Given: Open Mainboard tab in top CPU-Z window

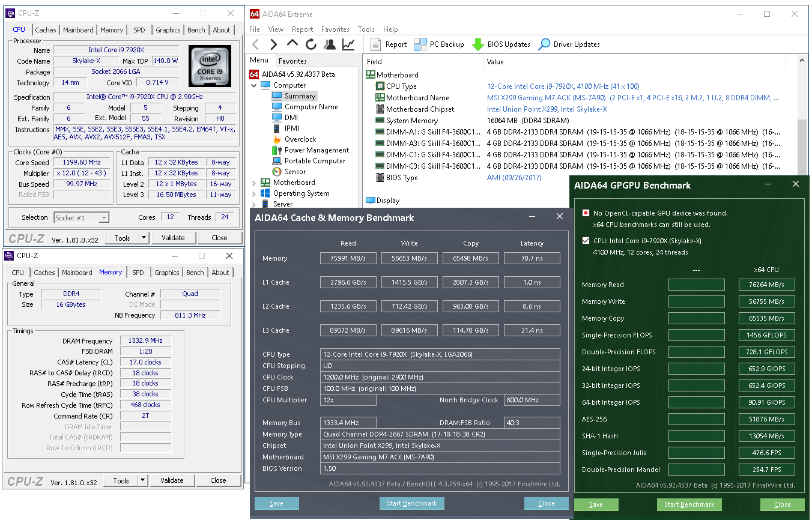Looking at the screenshot, I should (x=78, y=30).
